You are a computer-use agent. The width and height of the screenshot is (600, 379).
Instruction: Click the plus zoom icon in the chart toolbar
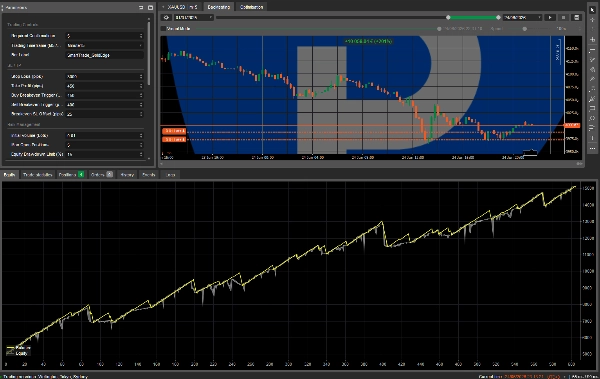[x=592, y=39]
